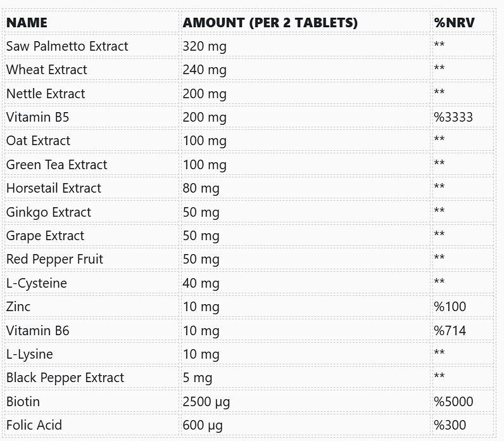
Task: Select the Biotin 2500 µg amount
Action: point(206,402)
